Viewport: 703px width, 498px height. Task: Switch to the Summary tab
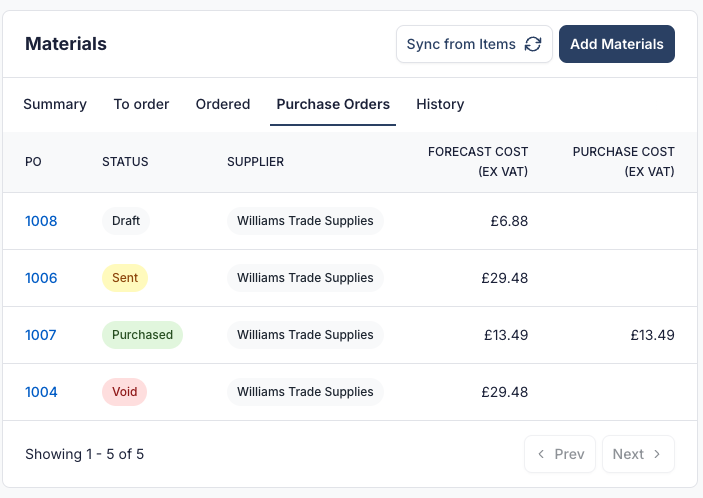point(55,104)
